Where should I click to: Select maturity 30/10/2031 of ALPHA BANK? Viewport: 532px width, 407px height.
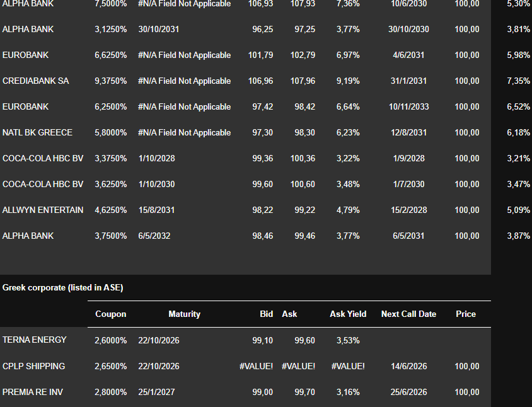[158, 29]
